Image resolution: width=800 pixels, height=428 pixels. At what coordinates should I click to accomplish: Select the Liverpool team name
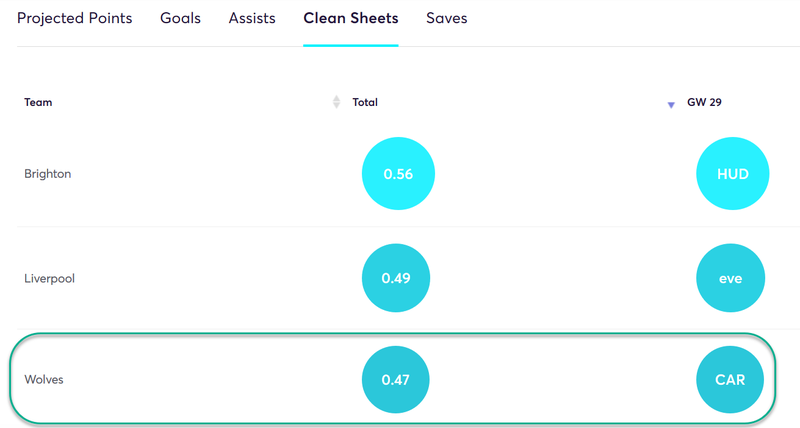49,279
